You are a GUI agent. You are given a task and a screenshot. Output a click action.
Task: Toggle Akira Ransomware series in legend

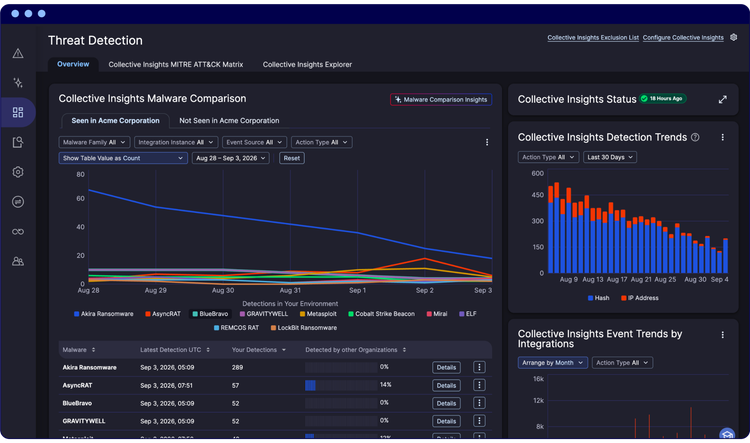(x=104, y=314)
